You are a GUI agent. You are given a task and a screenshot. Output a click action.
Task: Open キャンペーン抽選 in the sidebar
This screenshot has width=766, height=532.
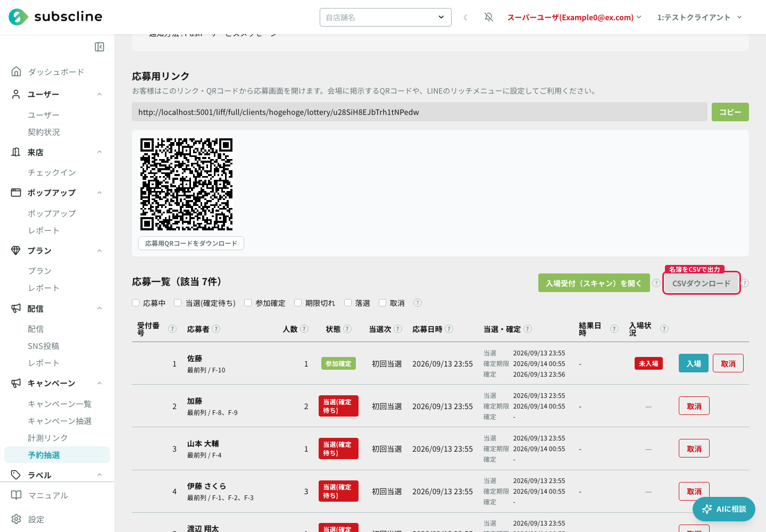(60, 421)
